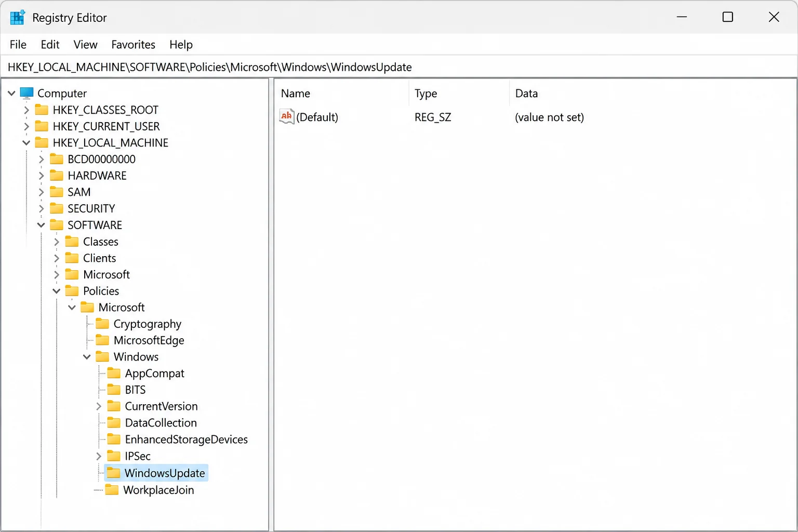Click the SAM folder icon
The width and height of the screenshot is (798, 532).
point(57,192)
